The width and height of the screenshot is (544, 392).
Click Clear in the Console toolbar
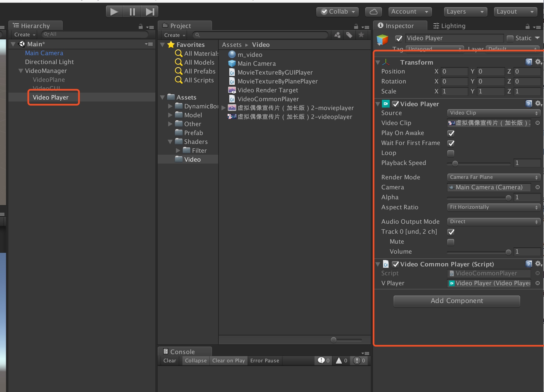pyautogui.click(x=169, y=361)
